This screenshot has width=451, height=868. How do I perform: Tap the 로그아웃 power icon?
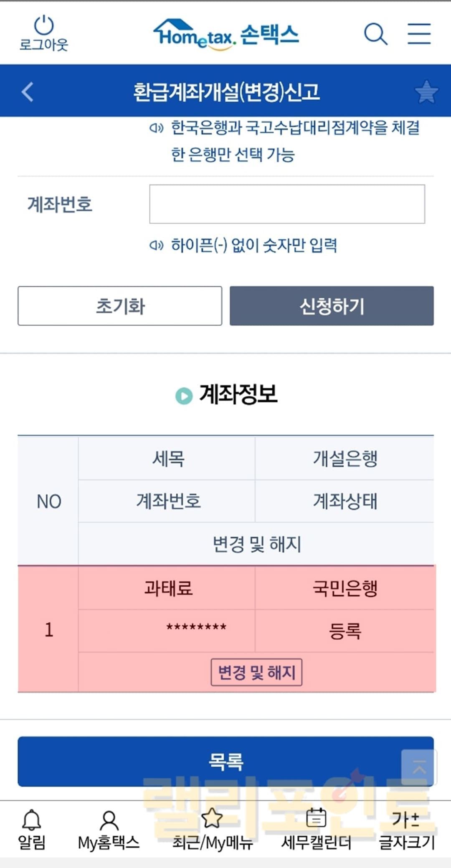coord(44,27)
